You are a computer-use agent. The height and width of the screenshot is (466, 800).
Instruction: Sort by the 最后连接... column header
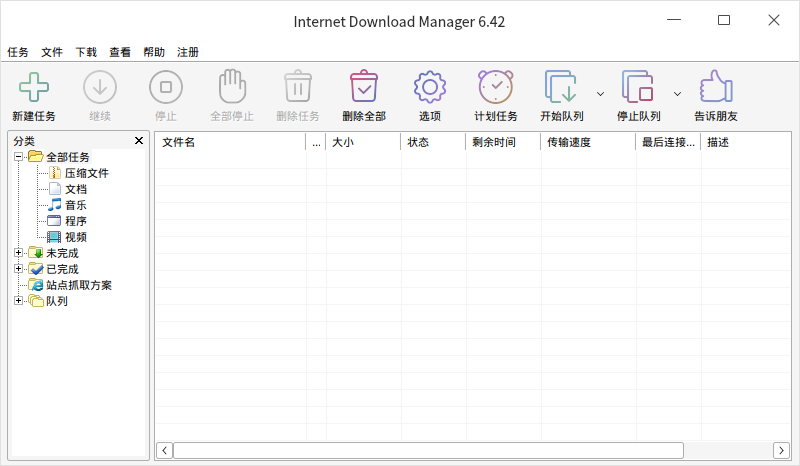pos(668,142)
